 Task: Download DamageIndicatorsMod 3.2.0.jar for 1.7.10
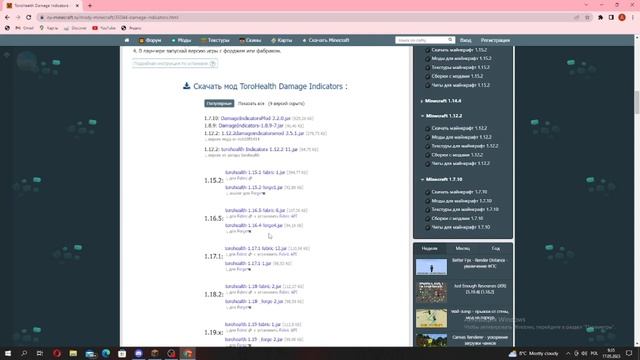click(256, 118)
